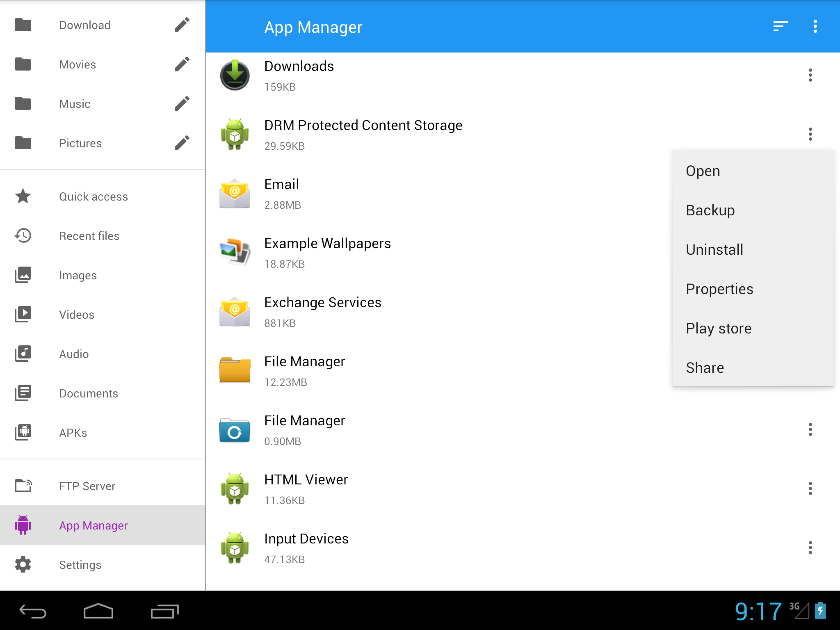Tap Share in the context menu
The width and height of the screenshot is (840, 630).
(705, 368)
